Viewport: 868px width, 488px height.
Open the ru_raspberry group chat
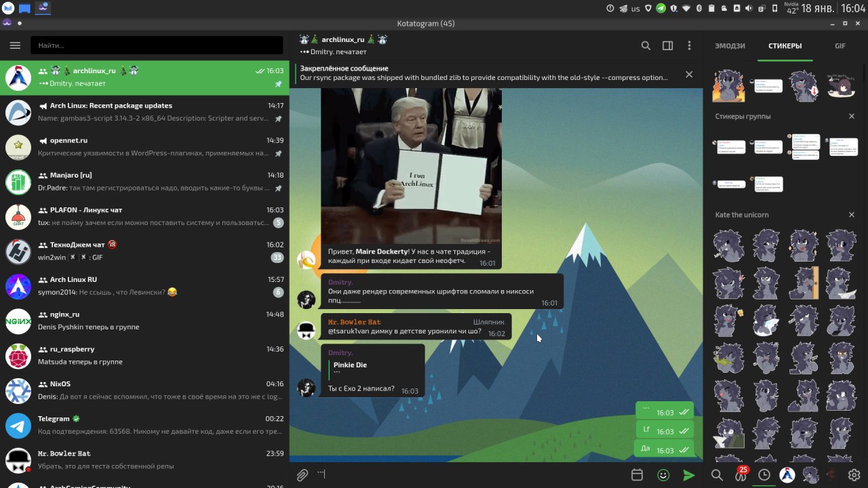pyautogui.click(x=144, y=357)
